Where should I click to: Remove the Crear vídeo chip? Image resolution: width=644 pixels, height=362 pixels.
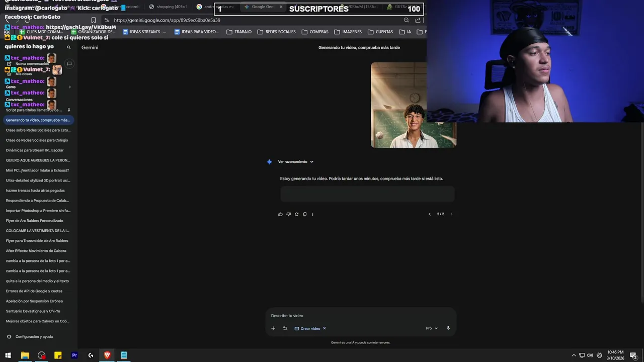324,328
